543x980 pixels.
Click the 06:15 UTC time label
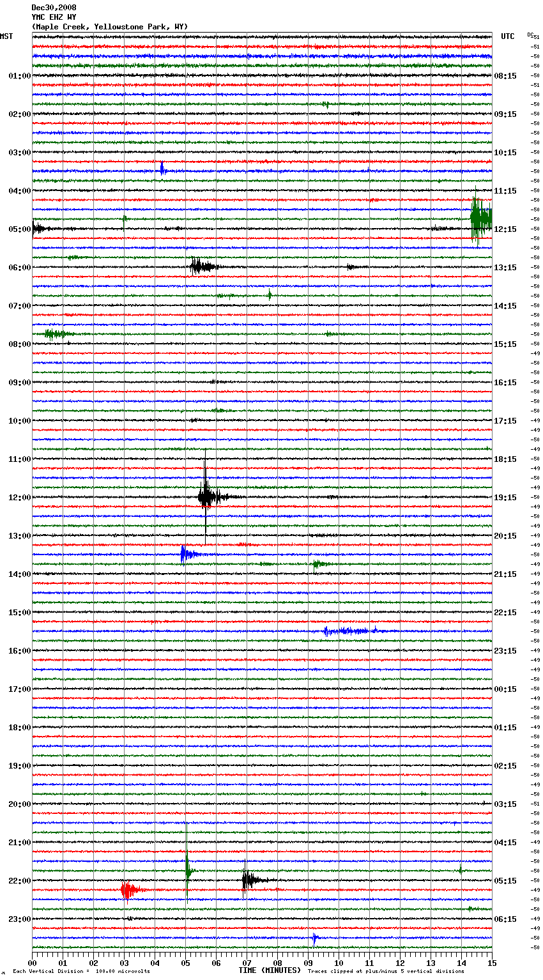coord(505,919)
